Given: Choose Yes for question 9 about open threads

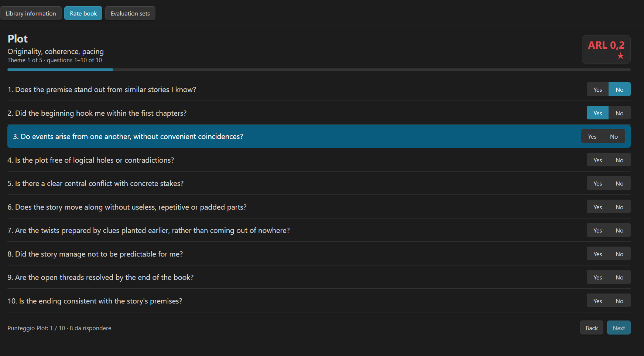Looking at the screenshot, I should click(597, 277).
